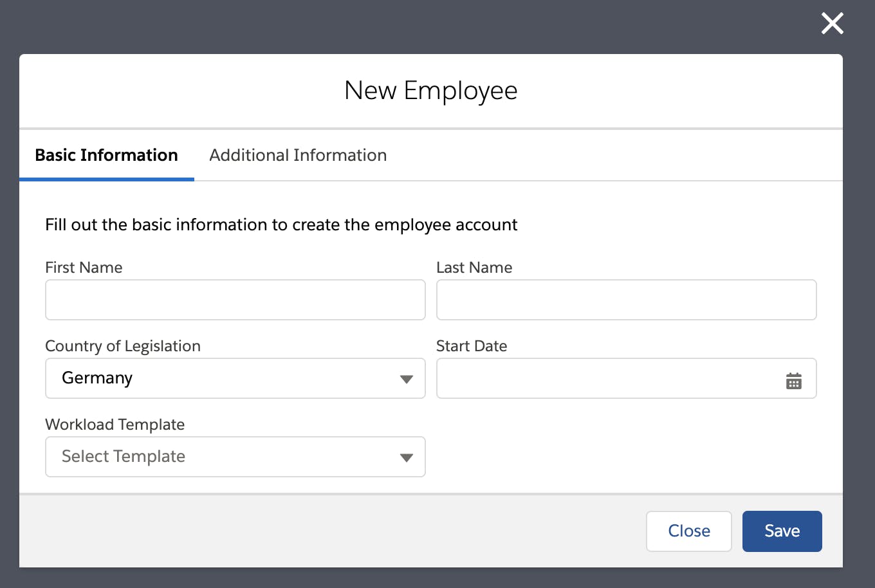Expand the Country of Legislation dropdown

click(235, 378)
